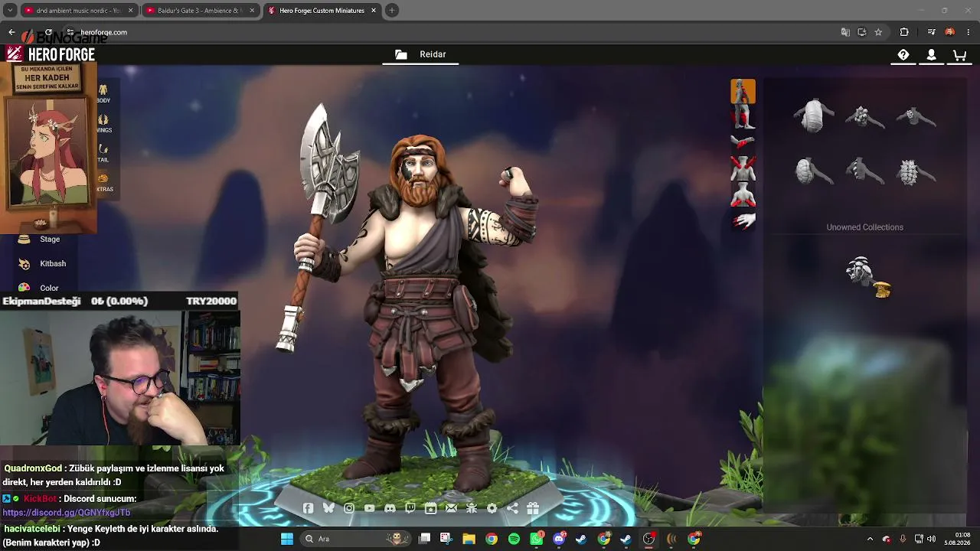
Task: Open the settings gear icon
Action: (492, 508)
